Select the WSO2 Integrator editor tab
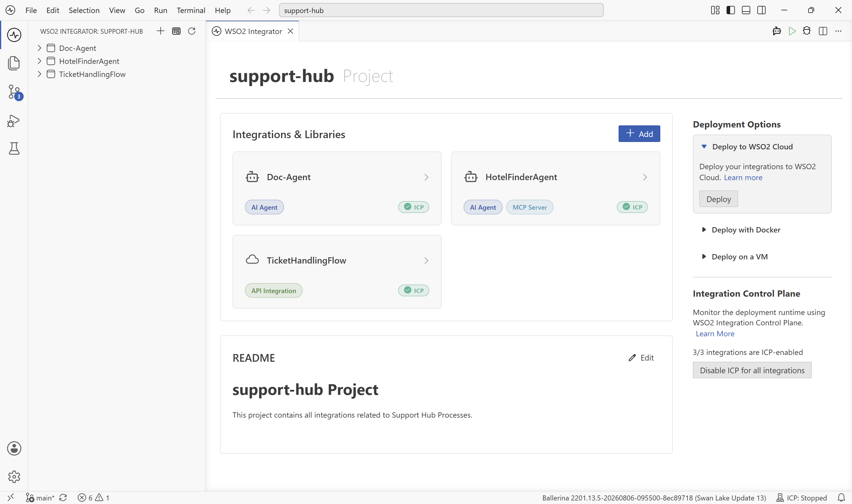Viewport: 852px width, 504px height. [253, 31]
